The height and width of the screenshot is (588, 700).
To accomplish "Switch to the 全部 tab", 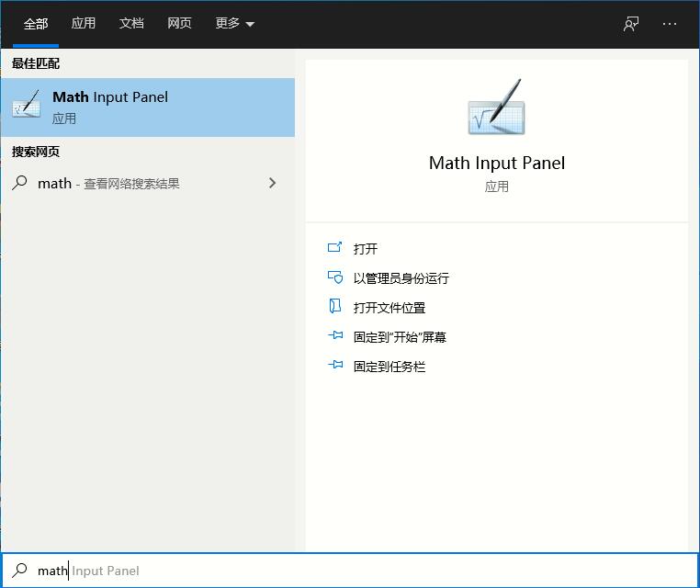I will click(36, 24).
